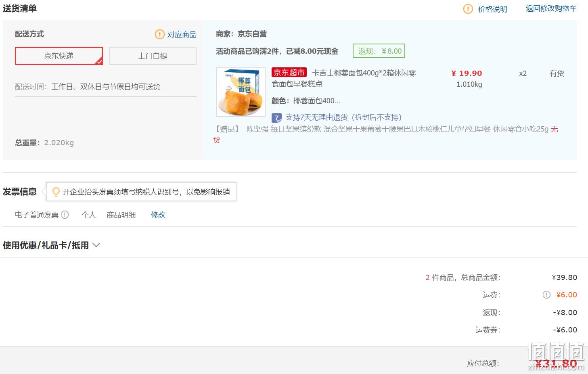Click the total goods amount ¥39.80
Viewport: 588px width, 374px height.
[x=564, y=277]
